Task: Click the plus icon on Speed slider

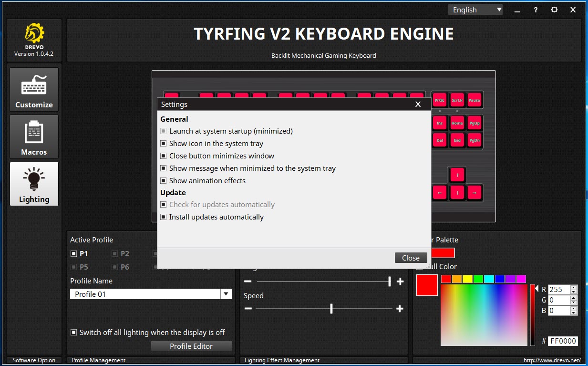Action: click(x=400, y=309)
